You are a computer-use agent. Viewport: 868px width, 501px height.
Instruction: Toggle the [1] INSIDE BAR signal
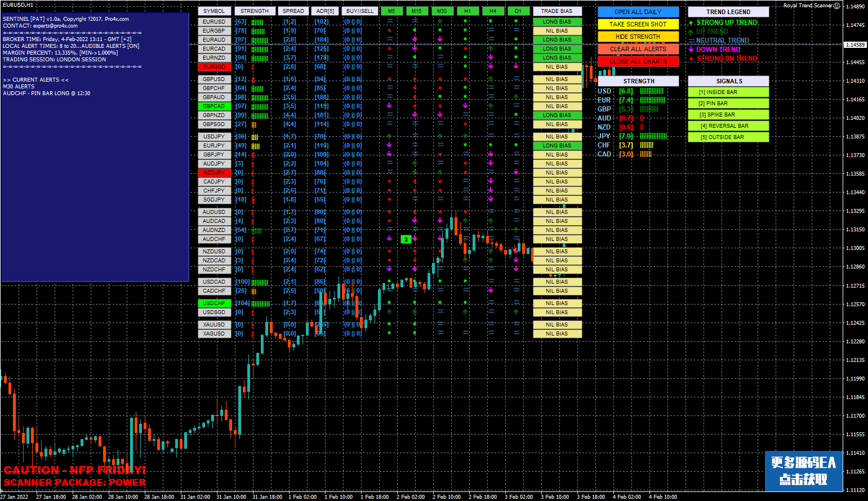coord(728,92)
